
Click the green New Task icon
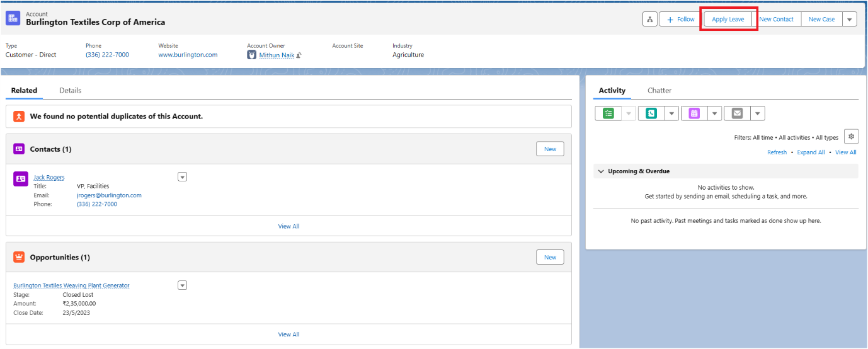coord(608,113)
